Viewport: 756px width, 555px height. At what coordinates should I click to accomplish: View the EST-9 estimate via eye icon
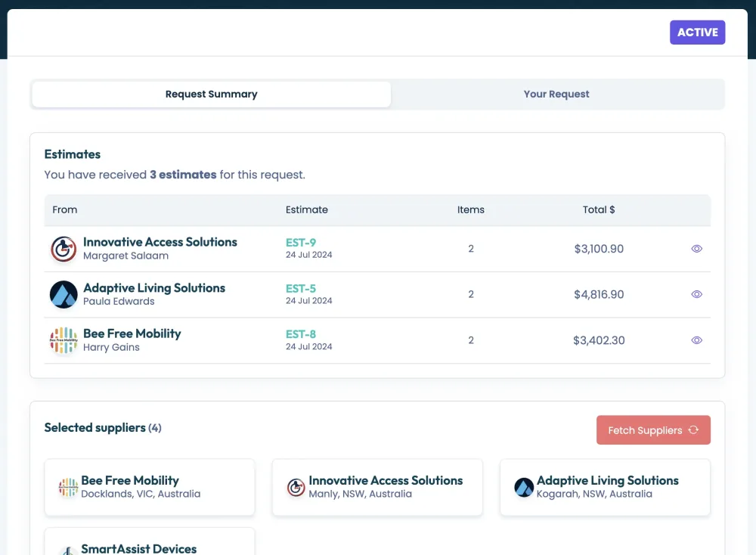pos(697,249)
